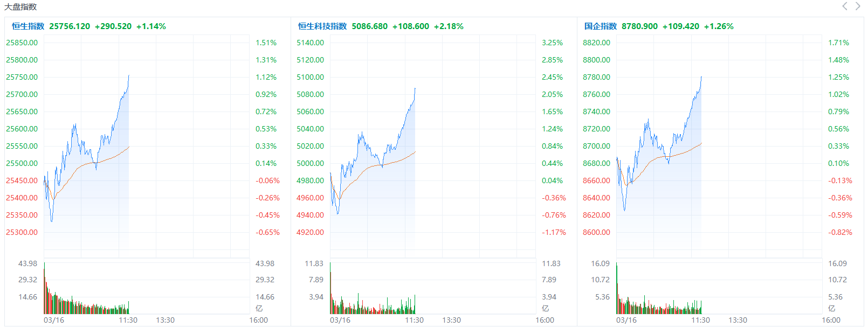Click the +2.18% change of 恒生科技指数
Image resolution: width=868 pixels, height=334 pixels.
(x=449, y=26)
